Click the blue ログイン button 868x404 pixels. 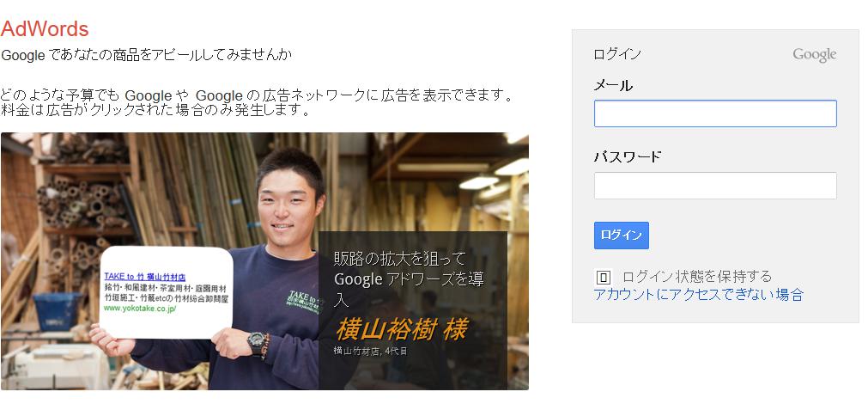(x=621, y=236)
